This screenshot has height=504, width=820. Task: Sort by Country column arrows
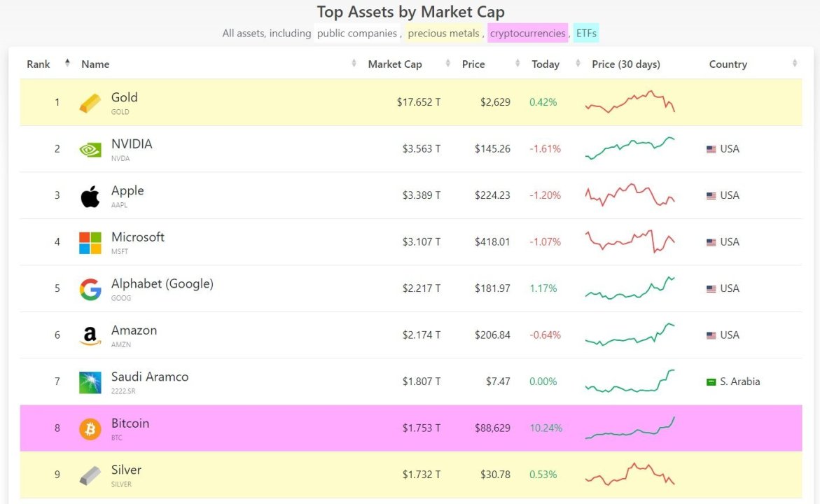point(795,64)
